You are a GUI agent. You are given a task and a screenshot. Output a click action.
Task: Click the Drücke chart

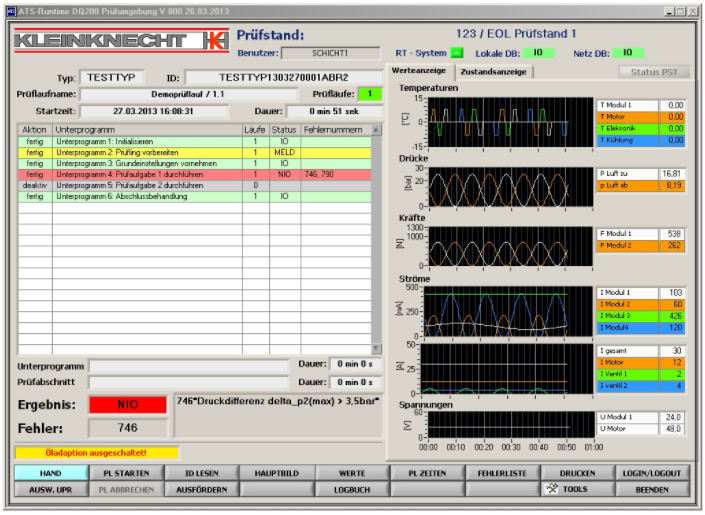click(x=511, y=187)
